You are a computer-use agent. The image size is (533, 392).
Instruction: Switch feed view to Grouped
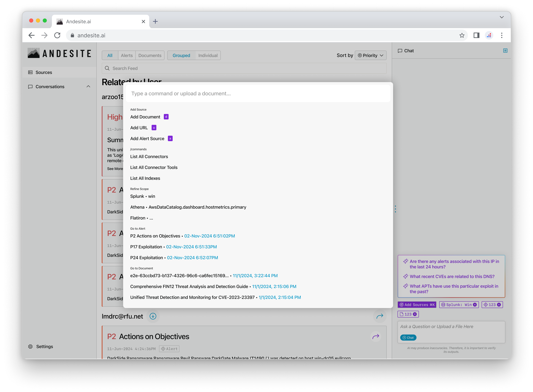[181, 55]
